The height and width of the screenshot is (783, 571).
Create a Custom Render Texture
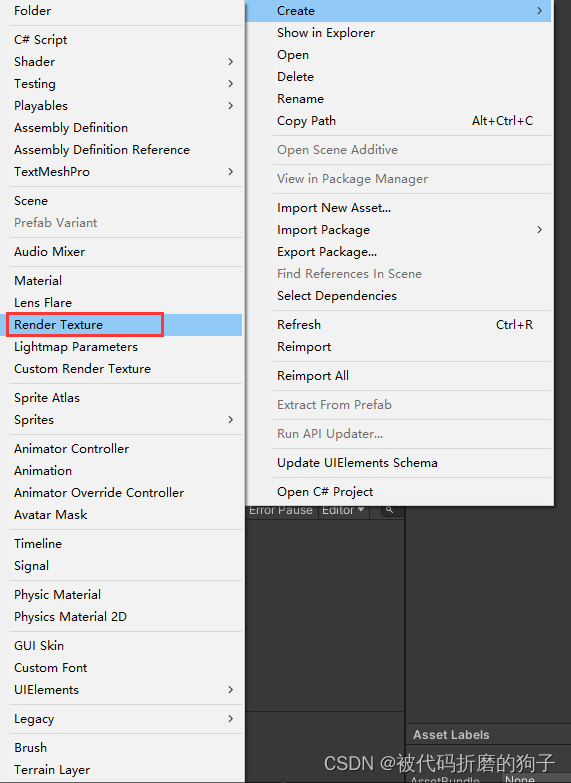[123, 369]
